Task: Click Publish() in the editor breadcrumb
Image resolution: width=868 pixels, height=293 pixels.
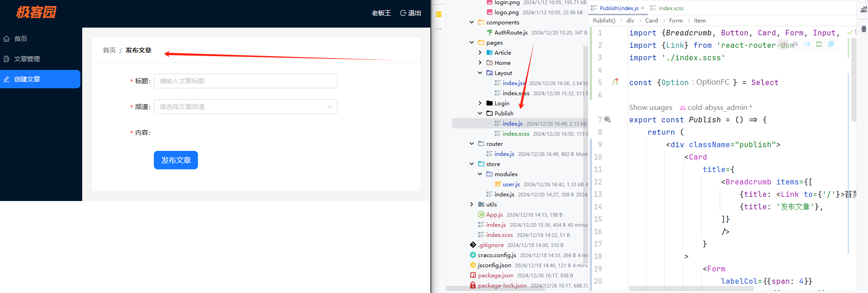Action: click(x=604, y=20)
